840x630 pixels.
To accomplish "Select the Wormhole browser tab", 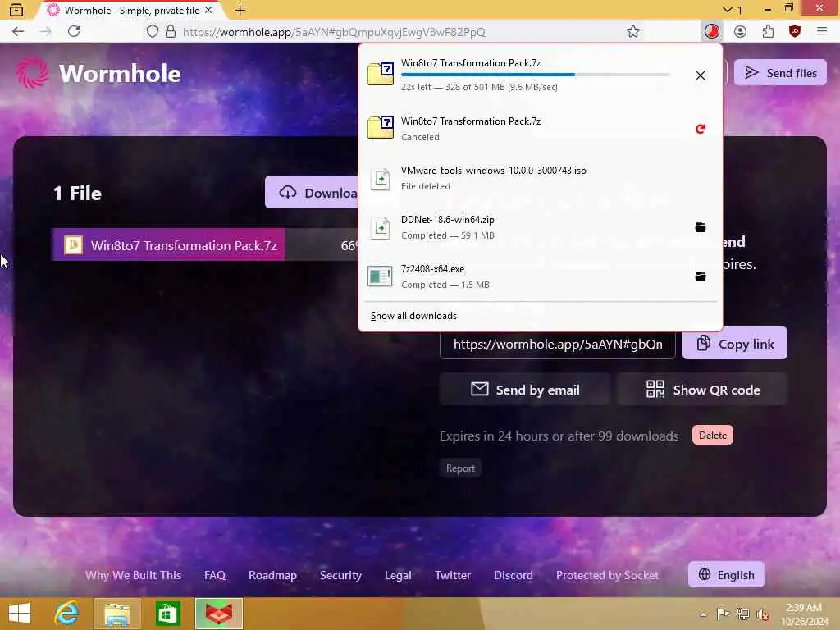I will [130, 10].
